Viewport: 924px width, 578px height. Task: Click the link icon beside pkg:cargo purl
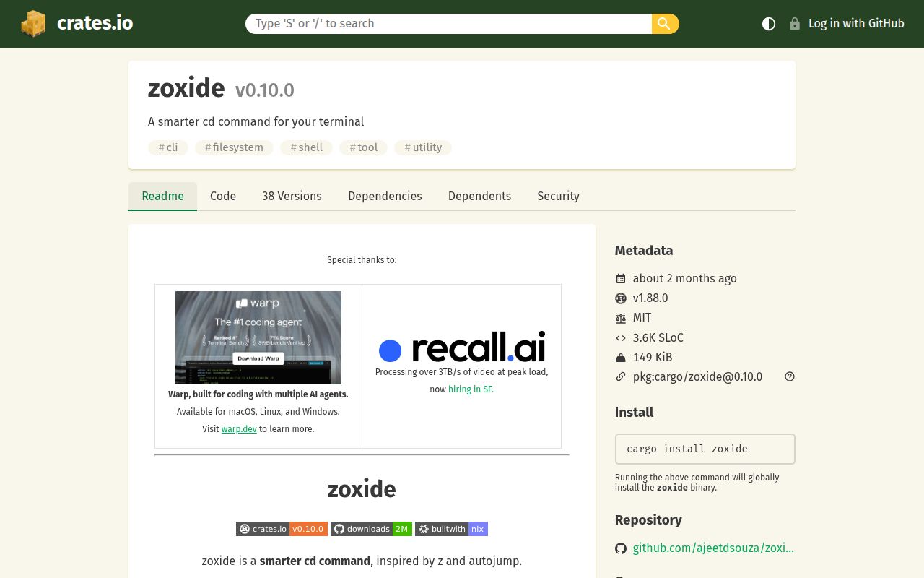coord(621,376)
